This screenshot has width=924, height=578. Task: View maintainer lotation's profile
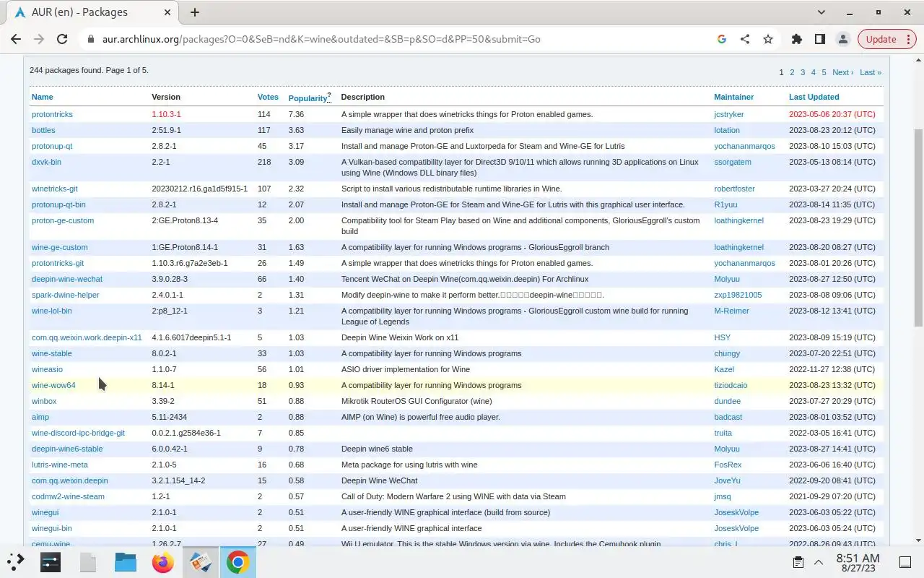[x=727, y=130]
